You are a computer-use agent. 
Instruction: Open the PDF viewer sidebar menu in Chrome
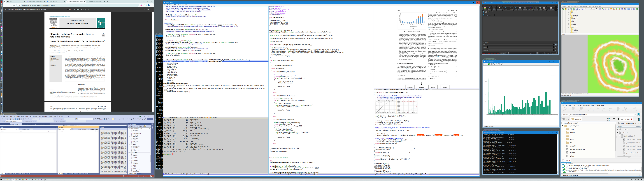pos(6,9)
